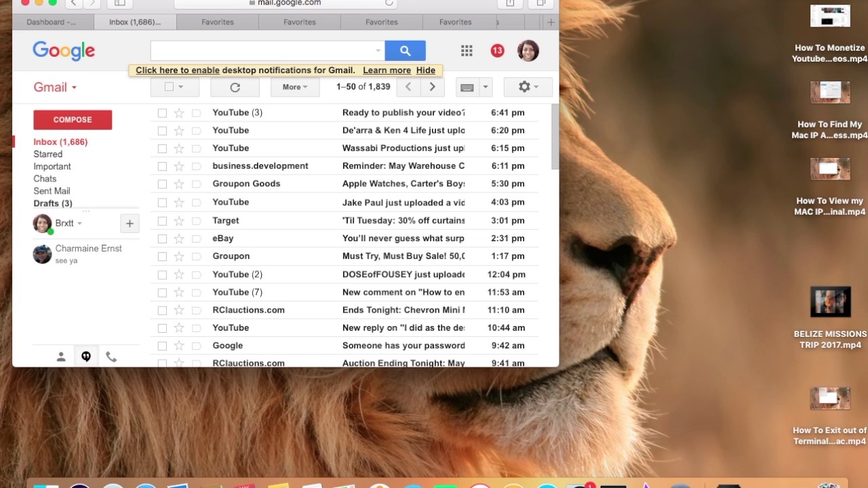Click the inbox vertical scrollbar
Image resolution: width=868 pixels, height=488 pixels.
555,138
